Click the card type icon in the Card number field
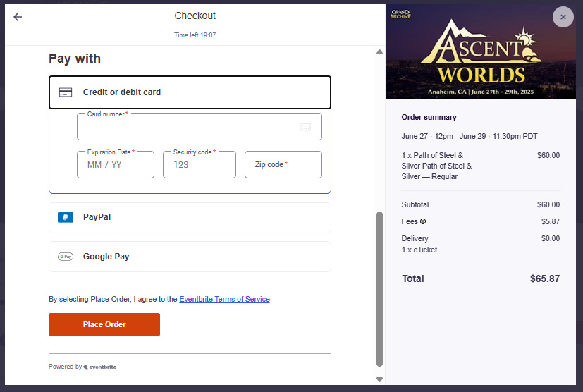Viewport: 583px width, 392px height. 305,127
